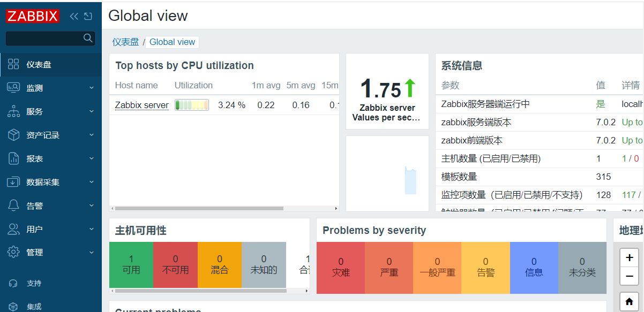Click the 1.75 values per second widget
Image resolution: width=644 pixels, height=312 pixels.
387,91
